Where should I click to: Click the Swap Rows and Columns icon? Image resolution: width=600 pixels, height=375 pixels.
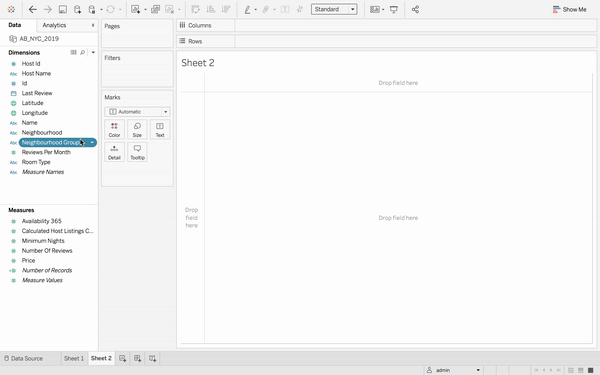click(196, 9)
